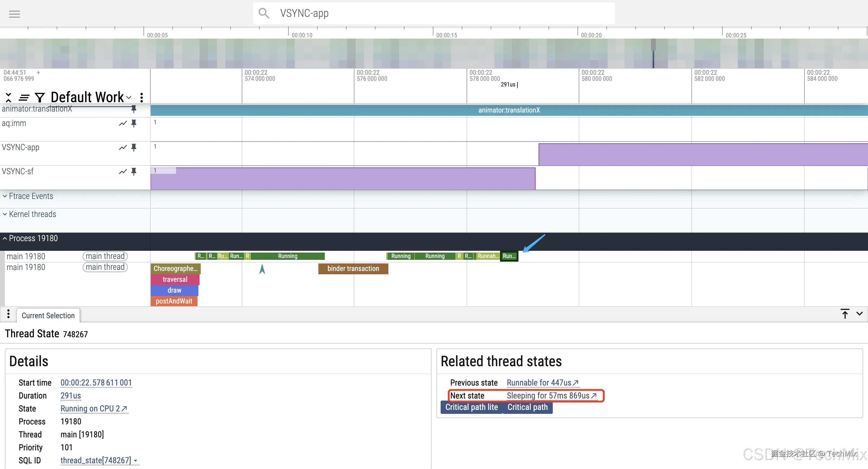Open the hamburger sidebar menu
Viewport: 868px width, 469px height.
coord(14,14)
